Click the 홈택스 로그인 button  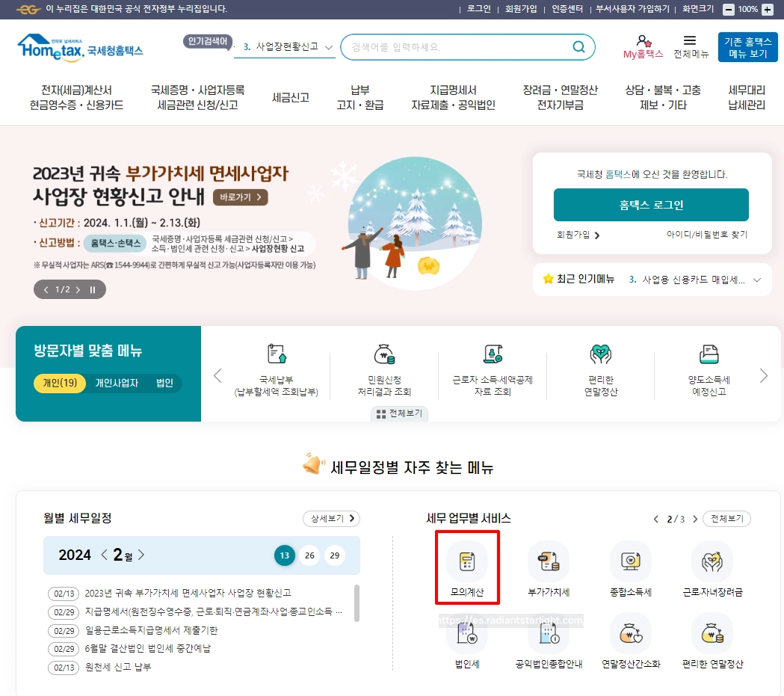650,204
